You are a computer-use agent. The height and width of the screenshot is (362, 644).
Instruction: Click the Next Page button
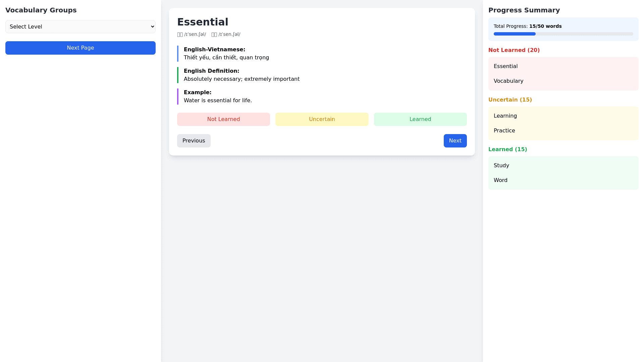[80, 48]
